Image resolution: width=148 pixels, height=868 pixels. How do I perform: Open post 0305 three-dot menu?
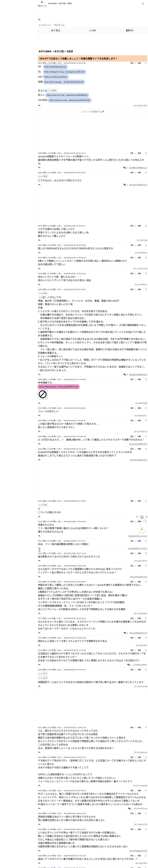coord(146,289)
